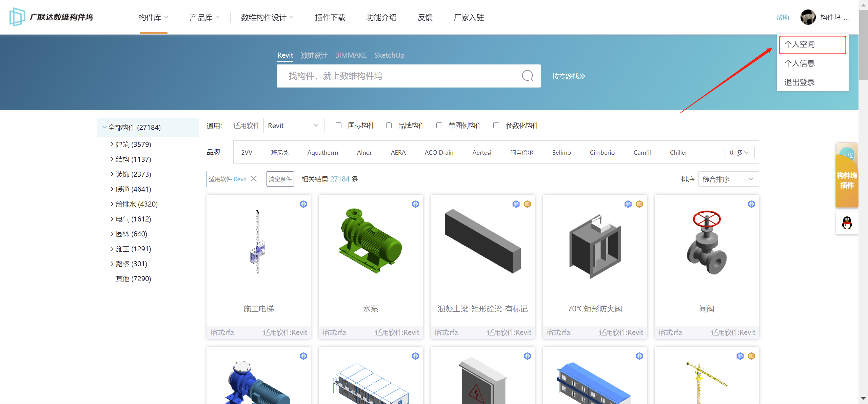Open the 厂家入驻 page

pyautogui.click(x=469, y=17)
